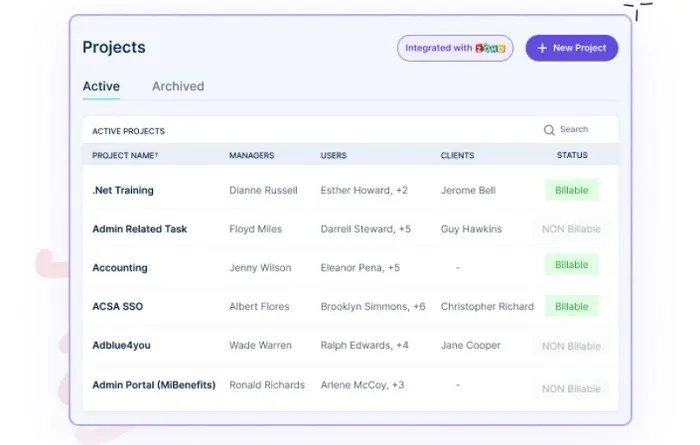Open the ACSA SSO project

tap(117, 307)
